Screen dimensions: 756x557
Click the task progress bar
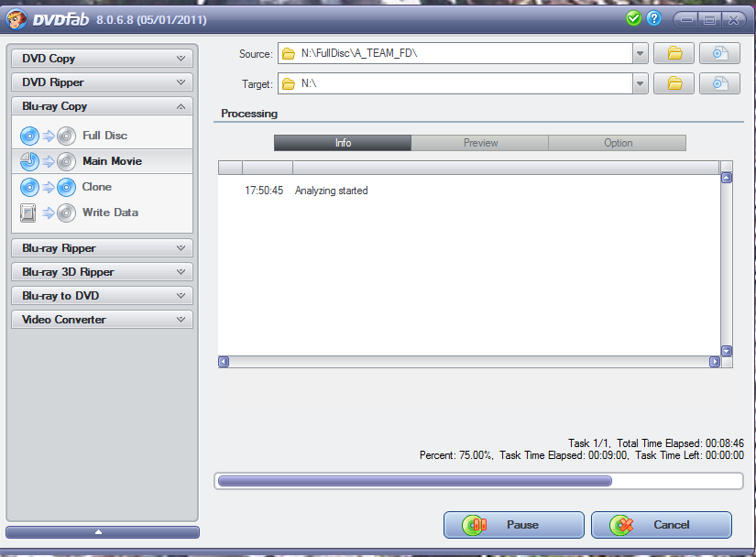pos(478,481)
